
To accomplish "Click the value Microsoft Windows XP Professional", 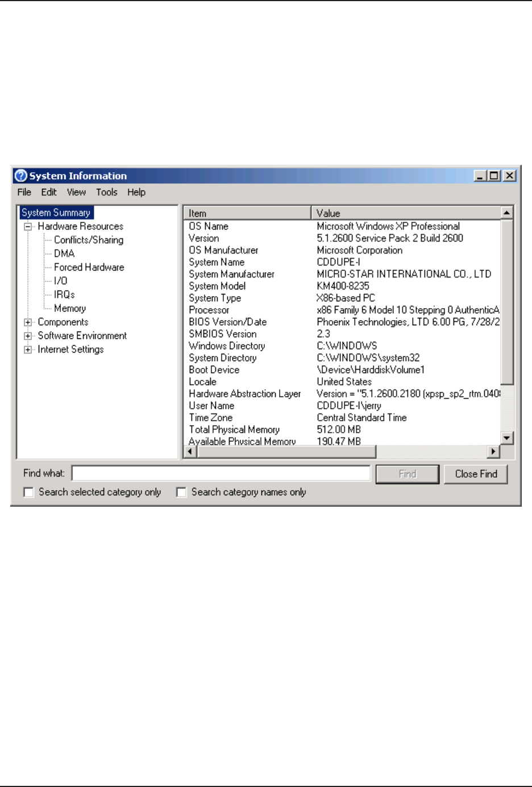I will pyautogui.click(x=388, y=226).
